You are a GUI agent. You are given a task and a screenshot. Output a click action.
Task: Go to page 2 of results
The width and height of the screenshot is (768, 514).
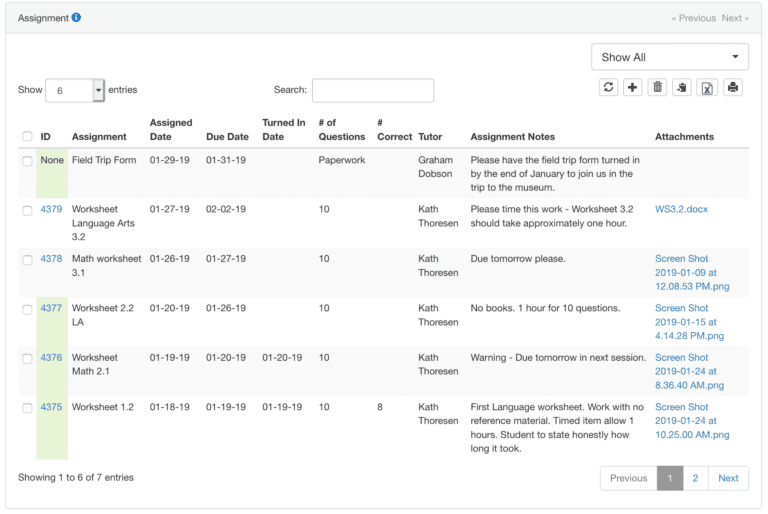[695, 478]
